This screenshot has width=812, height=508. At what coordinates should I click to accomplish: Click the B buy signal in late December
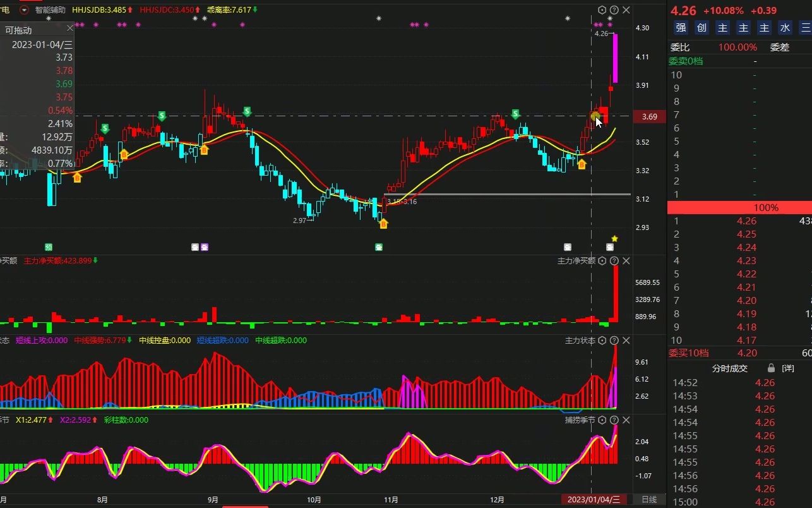coord(582,165)
